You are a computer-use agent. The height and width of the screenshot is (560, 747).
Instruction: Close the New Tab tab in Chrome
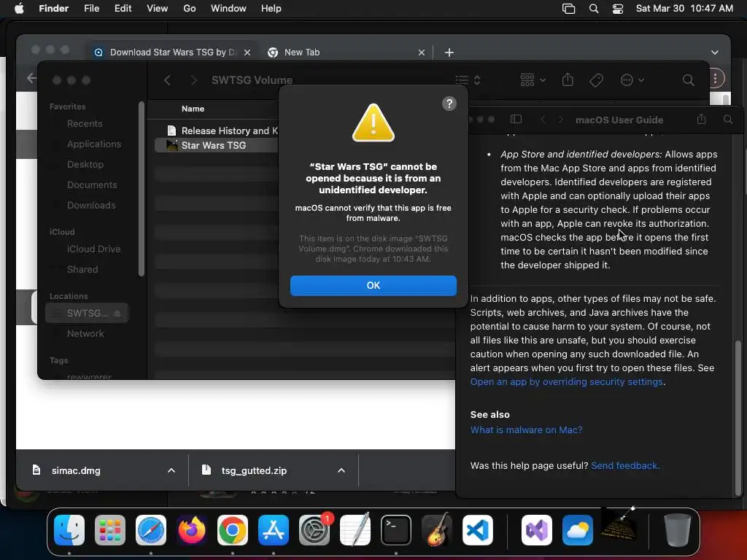coord(421,52)
